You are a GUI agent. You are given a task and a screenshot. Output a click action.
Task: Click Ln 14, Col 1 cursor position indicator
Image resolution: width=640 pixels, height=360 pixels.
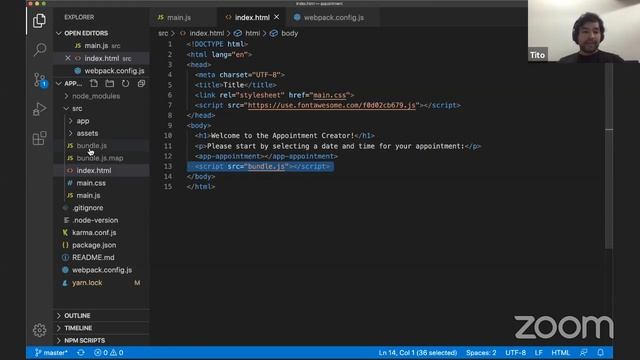tap(418, 353)
